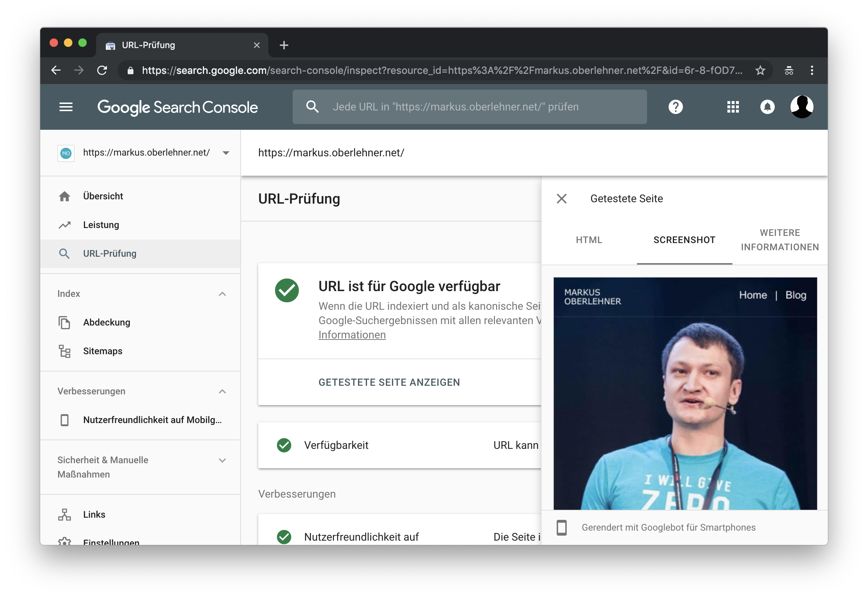This screenshot has height=598, width=868.
Task: Click into the URL inspection search field
Action: point(470,107)
